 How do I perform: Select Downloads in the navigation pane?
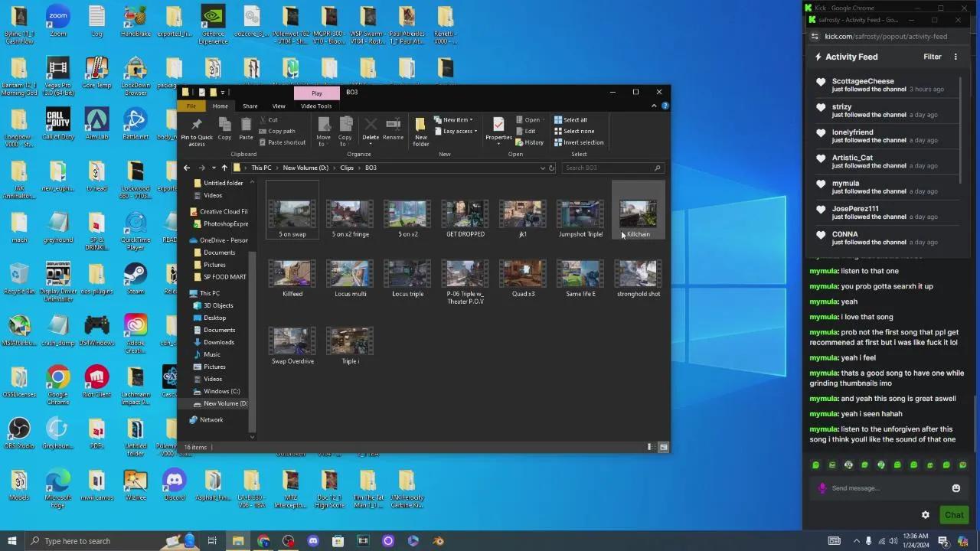pos(218,342)
